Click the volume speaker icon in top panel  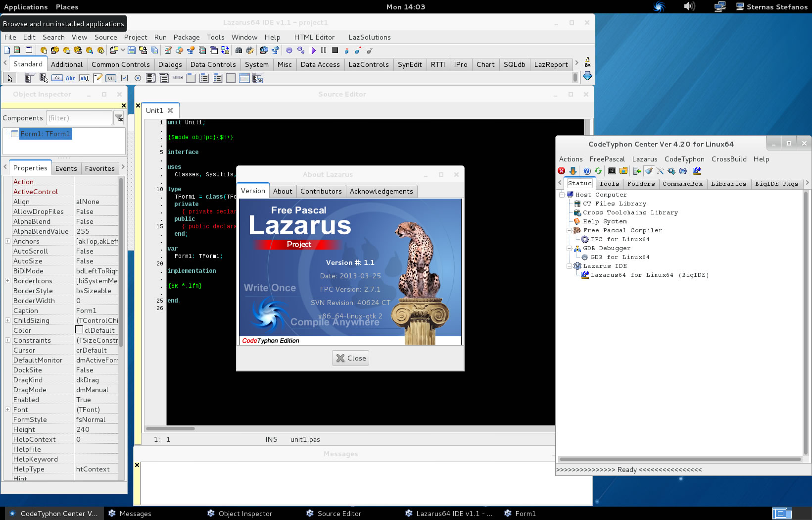point(689,6)
